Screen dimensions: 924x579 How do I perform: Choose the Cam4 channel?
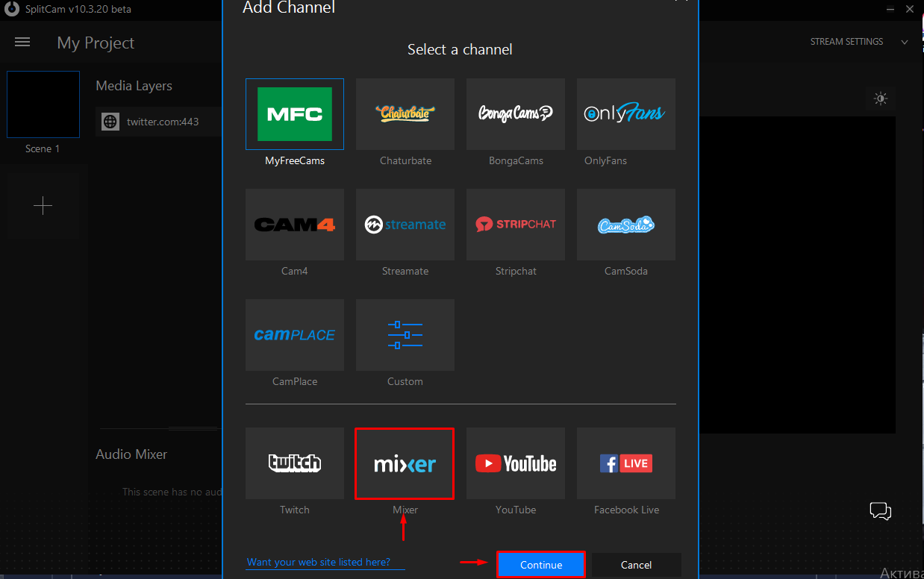click(x=294, y=224)
